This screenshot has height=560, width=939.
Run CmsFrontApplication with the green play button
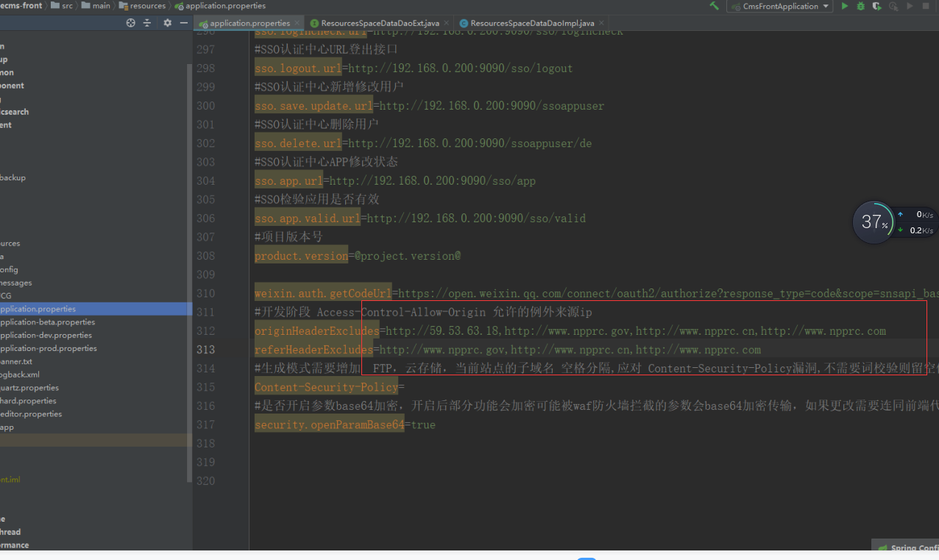(x=844, y=6)
